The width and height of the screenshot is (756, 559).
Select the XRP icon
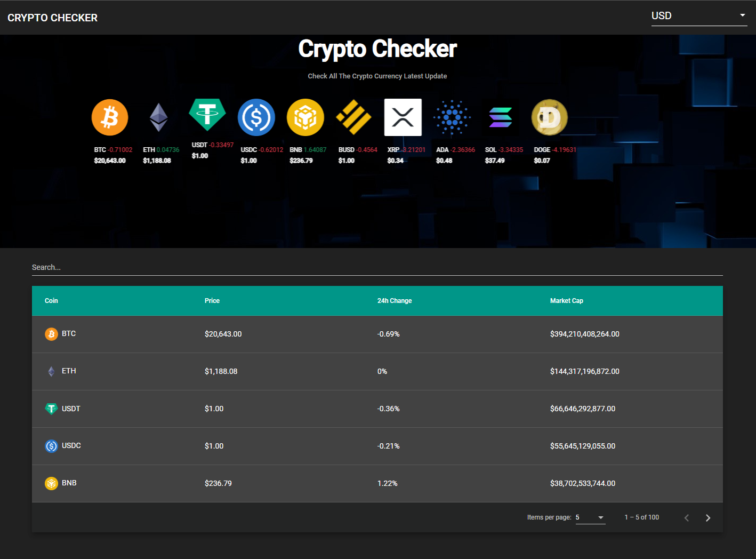403,117
